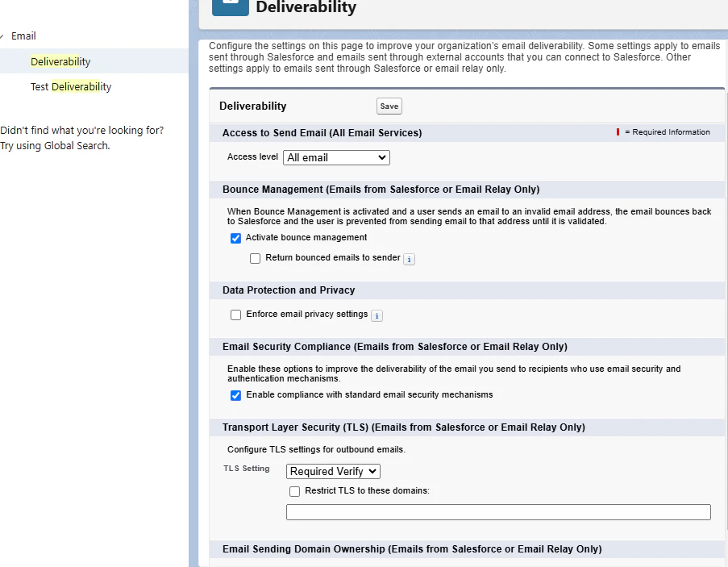Click Configure TLS settings for outbound emails text
The image size is (728, 567).
[x=316, y=449]
